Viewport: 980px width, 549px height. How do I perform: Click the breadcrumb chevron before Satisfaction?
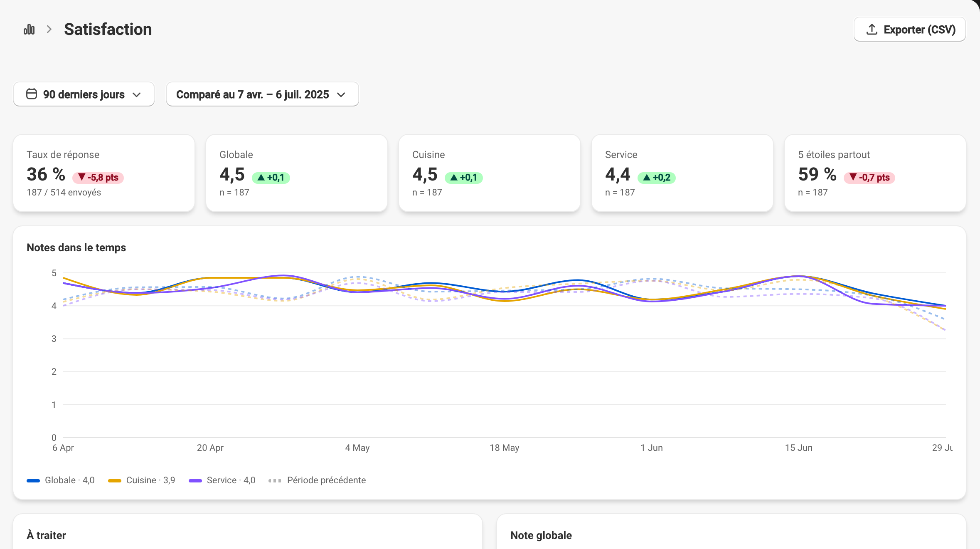(x=49, y=30)
